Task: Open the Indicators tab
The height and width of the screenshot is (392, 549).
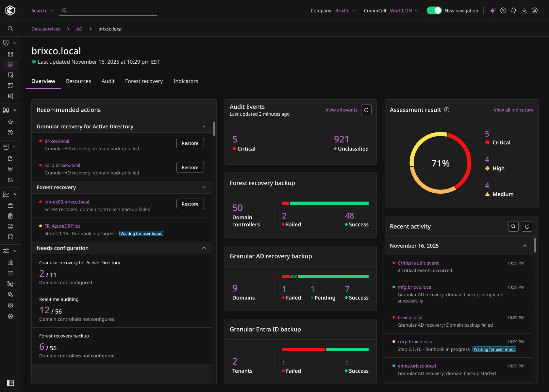Action: coord(186,81)
